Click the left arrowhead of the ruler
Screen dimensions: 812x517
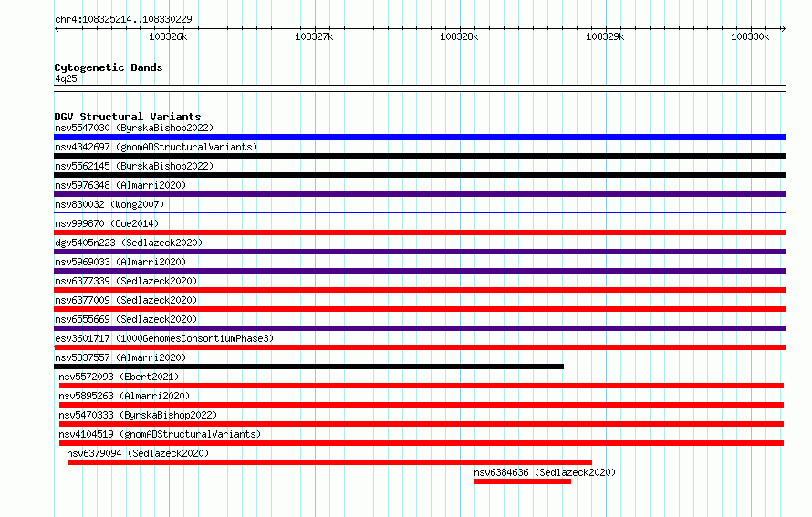tap(57, 29)
